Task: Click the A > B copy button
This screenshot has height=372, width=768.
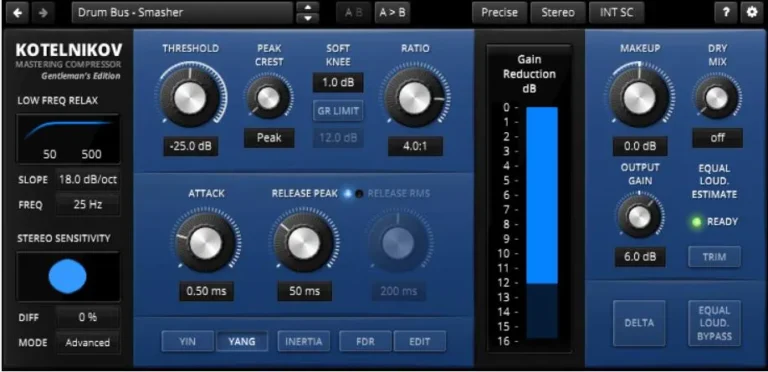Action: click(392, 13)
